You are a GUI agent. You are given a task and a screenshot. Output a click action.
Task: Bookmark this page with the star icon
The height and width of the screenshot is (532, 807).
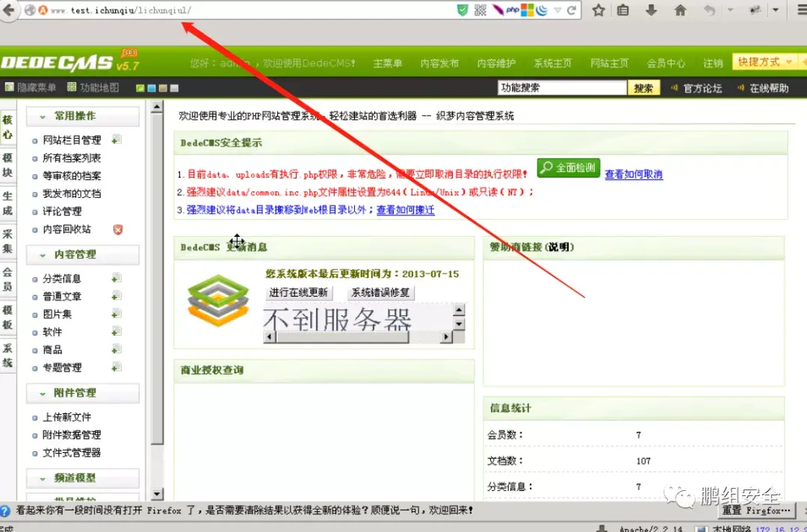598,10
